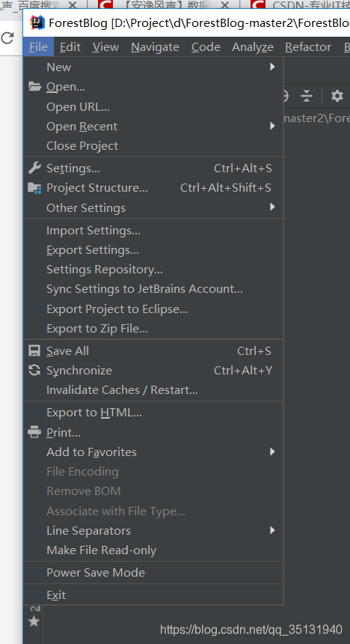This screenshot has height=644, width=350.
Task: Click the Collapse All toolbar icon
Action: [307, 96]
